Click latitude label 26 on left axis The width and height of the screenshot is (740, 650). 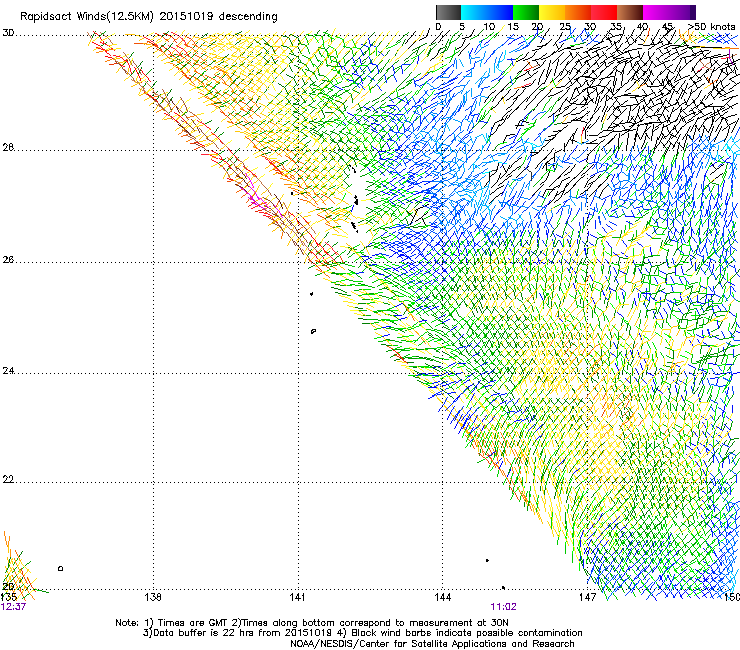tap(8, 260)
